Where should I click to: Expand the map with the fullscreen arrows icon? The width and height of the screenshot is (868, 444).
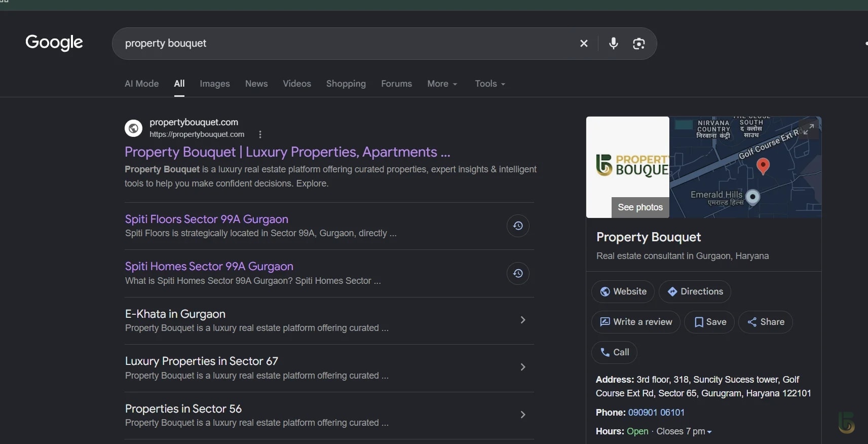tap(809, 129)
